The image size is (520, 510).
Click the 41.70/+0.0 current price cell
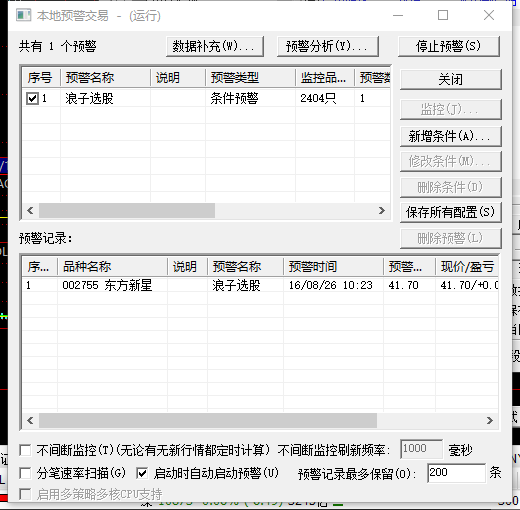(469, 285)
